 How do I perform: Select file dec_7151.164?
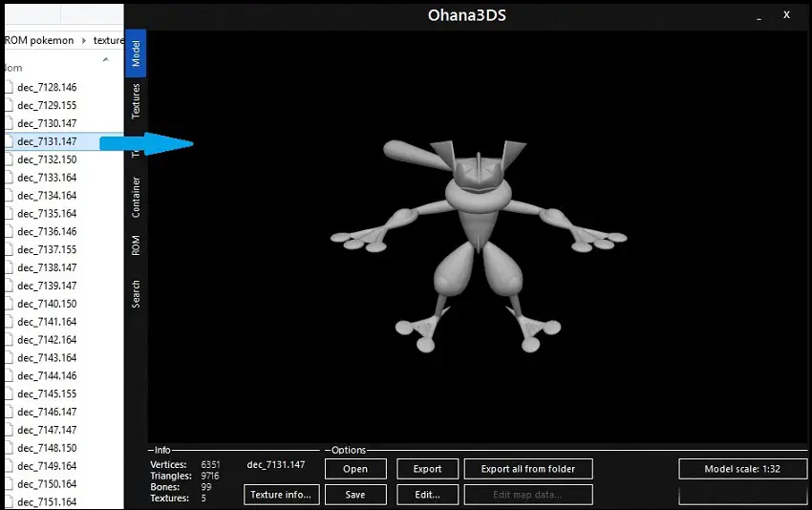(x=47, y=502)
